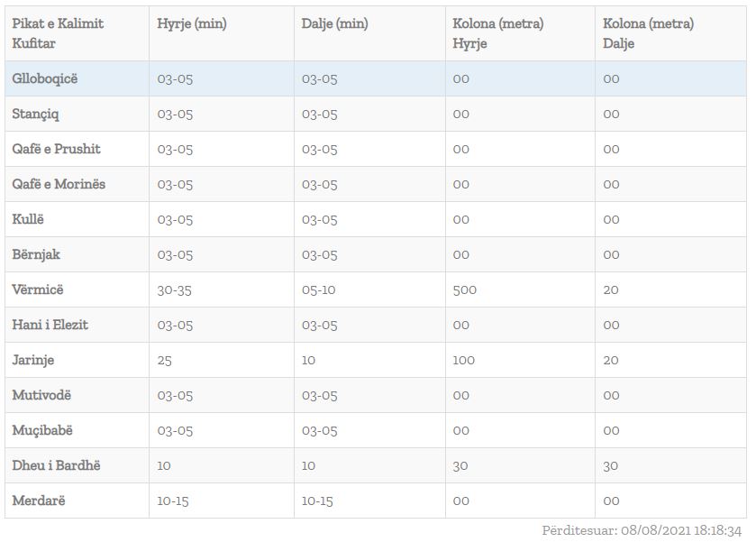Select Dheu i Bardhë row name
The width and height of the screenshot is (756, 542).
[x=56, y=465]
